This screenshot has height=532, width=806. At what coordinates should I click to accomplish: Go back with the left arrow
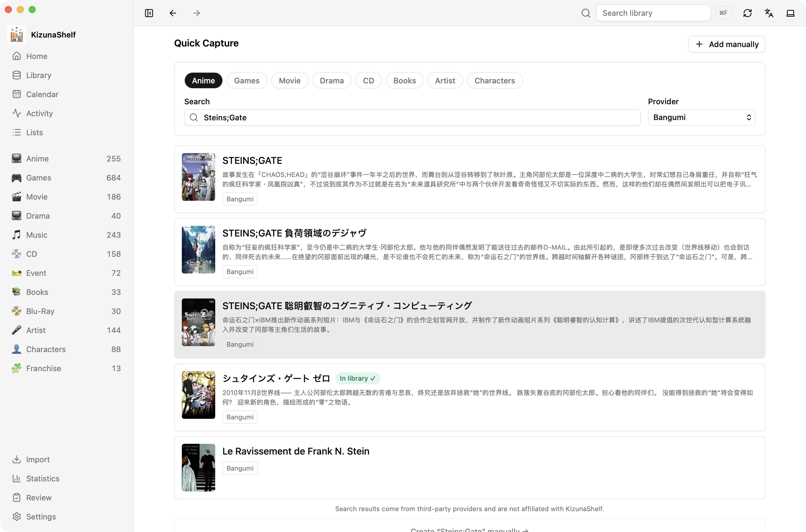(173, 13)
